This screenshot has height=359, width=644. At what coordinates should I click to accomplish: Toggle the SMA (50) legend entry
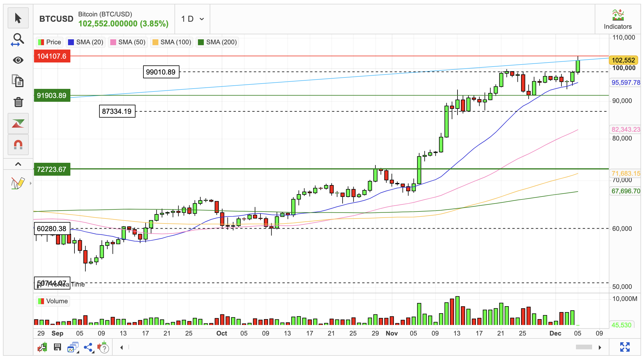tap(128, 42)
